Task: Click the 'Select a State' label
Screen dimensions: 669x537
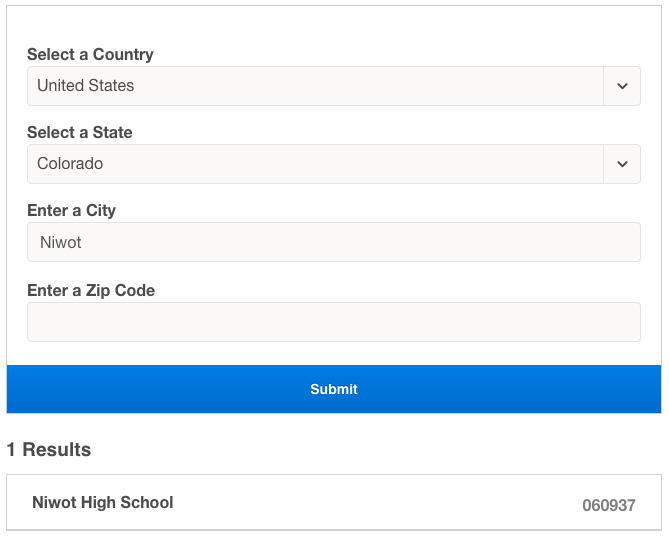Action: [79, 132]
